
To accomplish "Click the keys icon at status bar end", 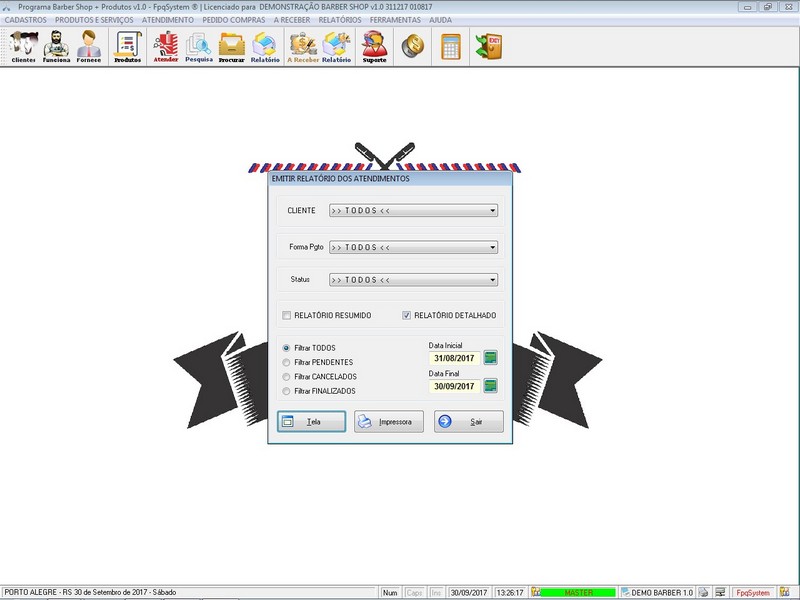I will tap(785, 592).
